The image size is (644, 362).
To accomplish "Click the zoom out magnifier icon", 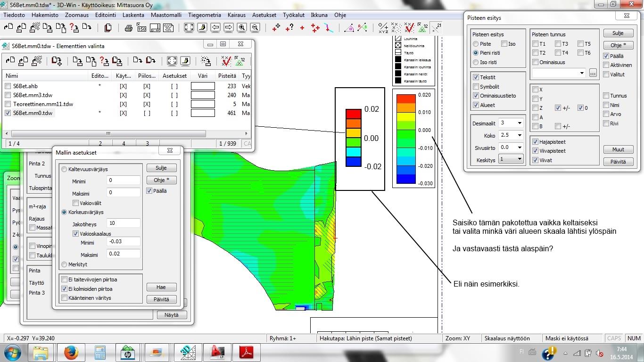I will coord(255,27).
